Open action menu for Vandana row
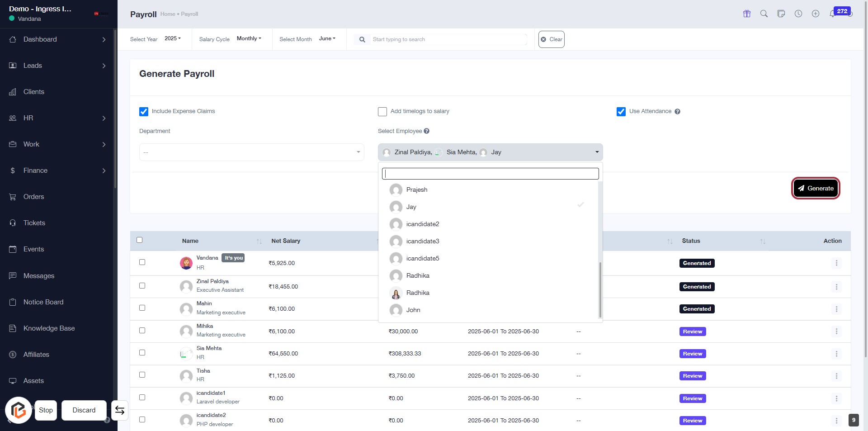This screenshot has width=868, height=431. click(x=836, y=263)
